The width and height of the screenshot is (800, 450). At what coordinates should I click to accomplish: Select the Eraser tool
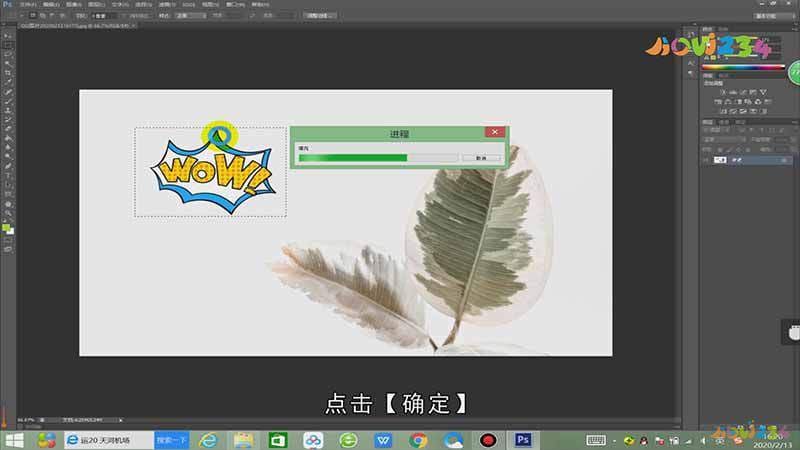(x=8, y=129)
